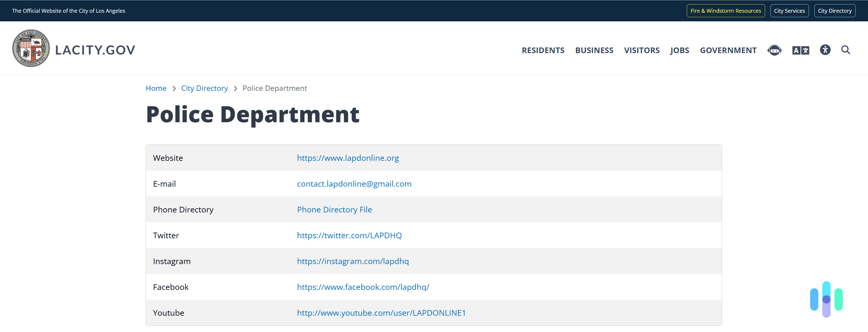Open the RESIDENTS menu
Image resolution: width=868 pixels, height=332 pixels.
coord(542,50)
